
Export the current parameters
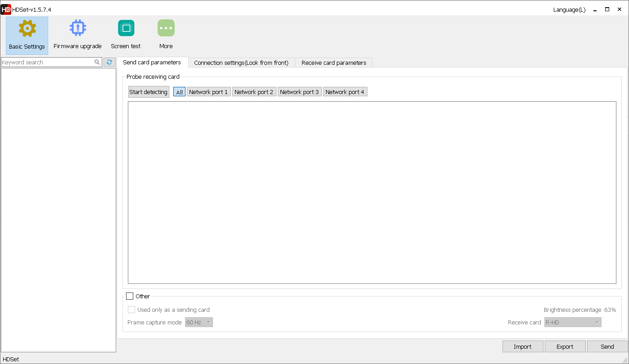(x=565, y=346)
